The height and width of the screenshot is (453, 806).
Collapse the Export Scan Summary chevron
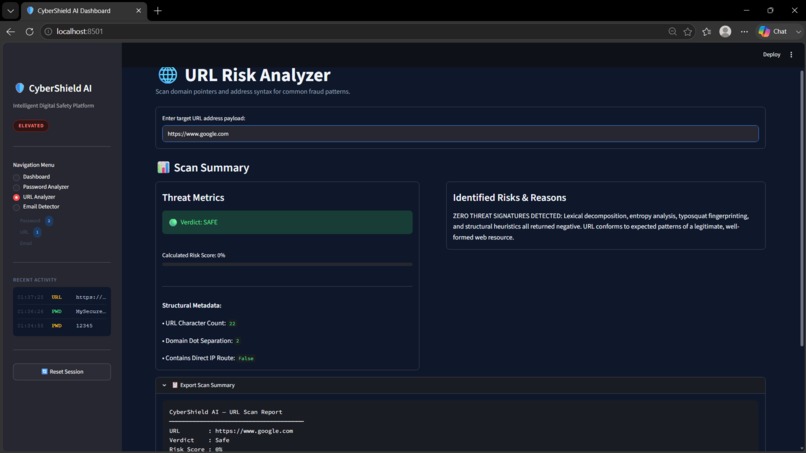point(164,385)
